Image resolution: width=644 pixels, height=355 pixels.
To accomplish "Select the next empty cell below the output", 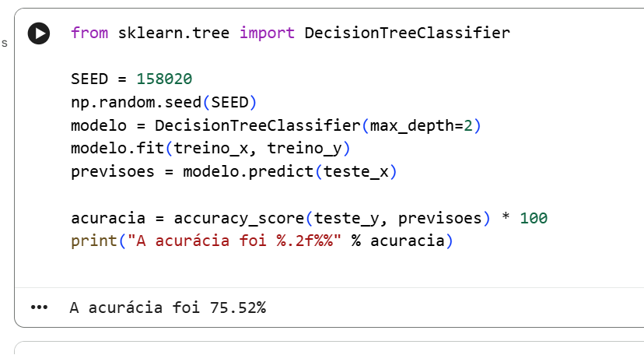I will 327,347.
